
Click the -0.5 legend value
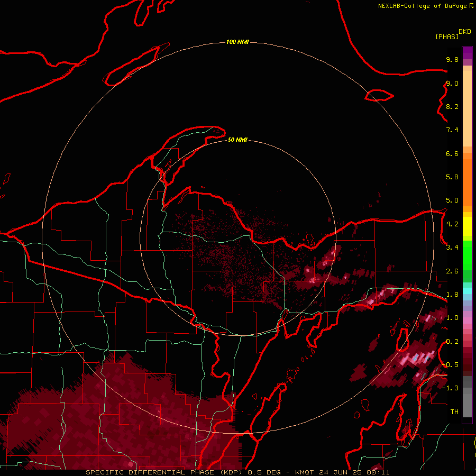click(450, 365)
